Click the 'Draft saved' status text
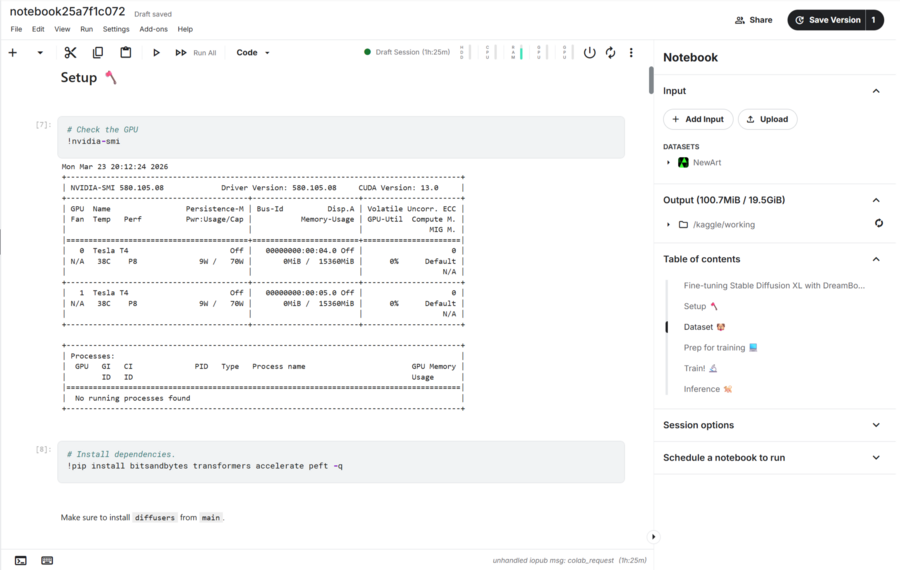 point(153,14)
